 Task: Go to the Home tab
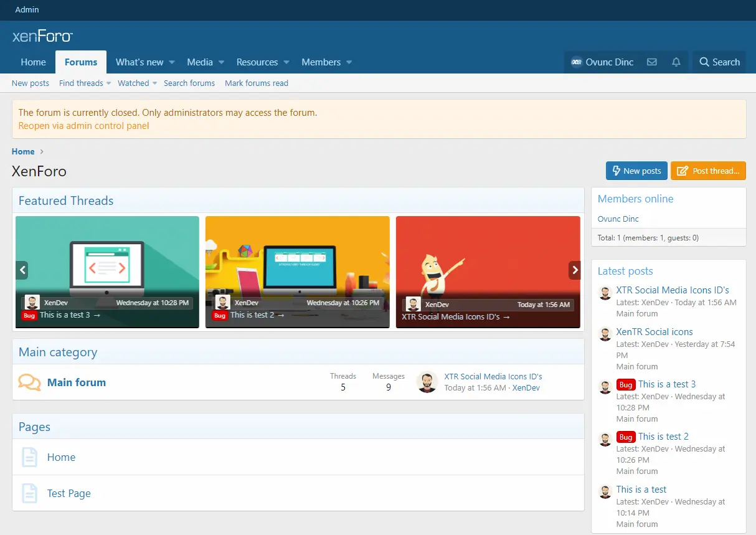[33, 62]
